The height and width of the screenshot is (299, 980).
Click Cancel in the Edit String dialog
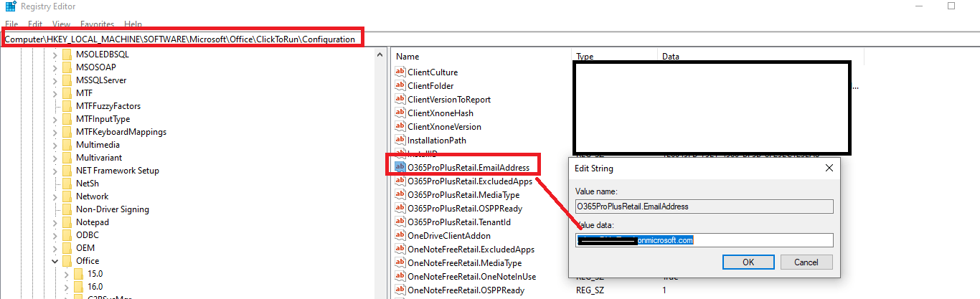coord(806,262)
